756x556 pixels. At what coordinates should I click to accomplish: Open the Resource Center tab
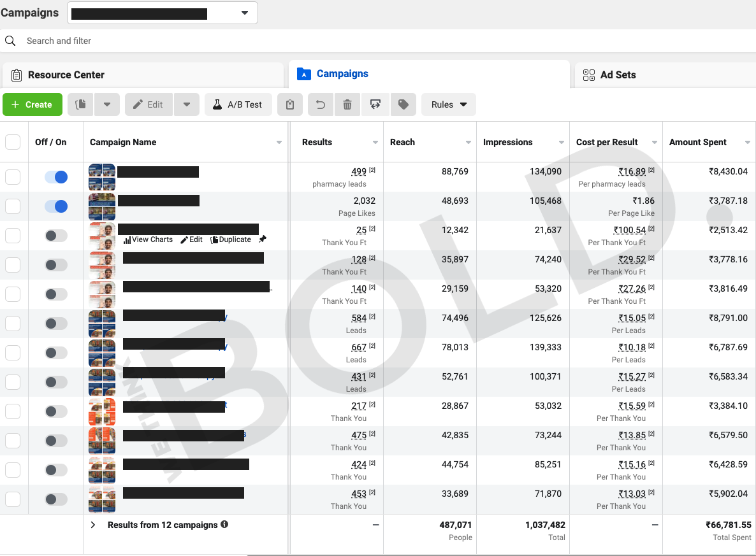(x=66, y=75)
